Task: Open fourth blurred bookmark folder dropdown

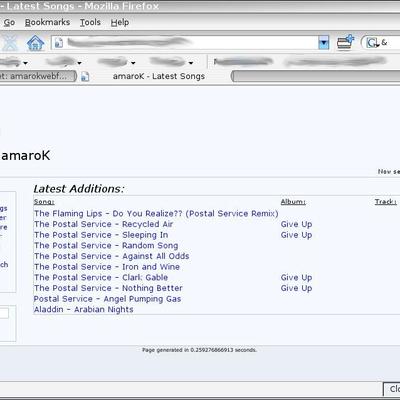Action: (x=191, y=63)
